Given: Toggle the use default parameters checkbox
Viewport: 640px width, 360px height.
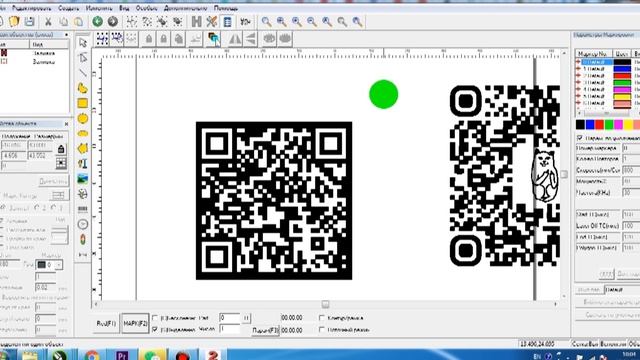Looking at the screenshot, I should (580, 138).
